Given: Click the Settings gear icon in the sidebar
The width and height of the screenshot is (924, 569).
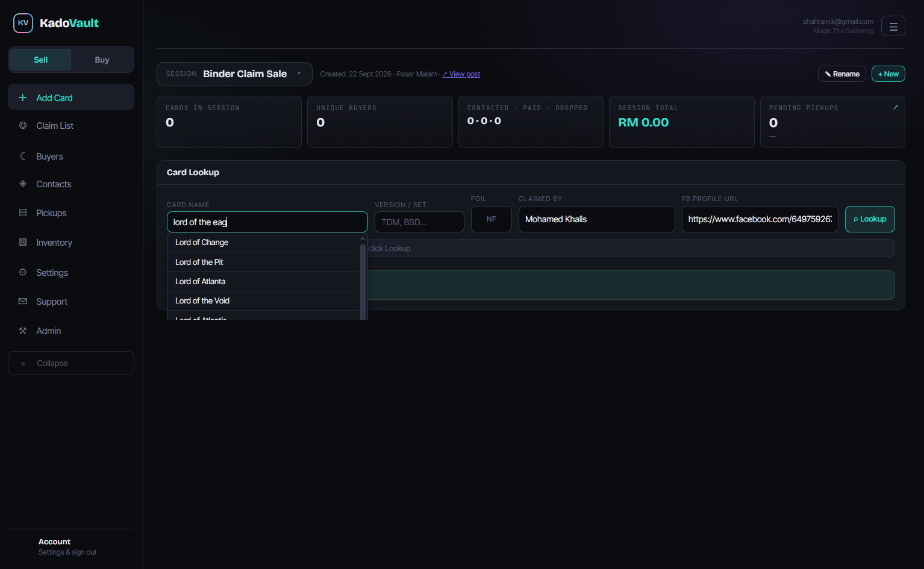Looking at the screenshot, I should (x=23, y=272).
